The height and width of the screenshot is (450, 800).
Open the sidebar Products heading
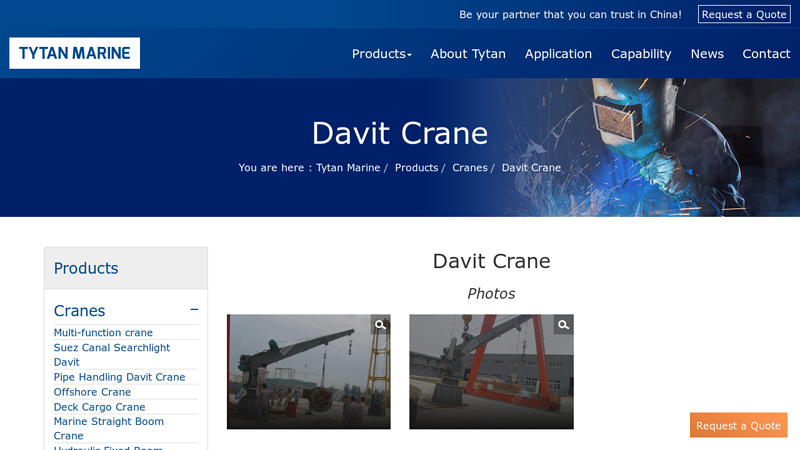[x=86, y=268]
